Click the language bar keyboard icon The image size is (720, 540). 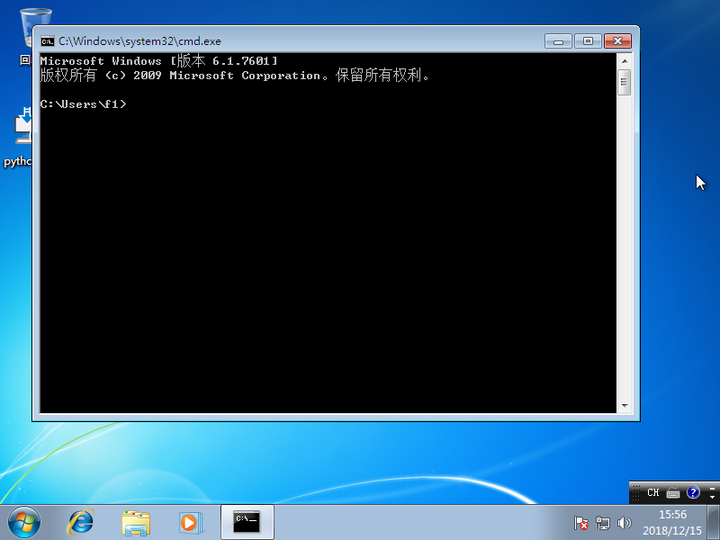click(673, 493)
